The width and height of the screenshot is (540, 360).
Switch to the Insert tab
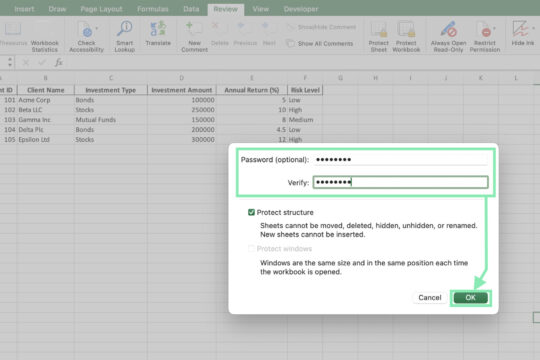click(x=24, y=9)
